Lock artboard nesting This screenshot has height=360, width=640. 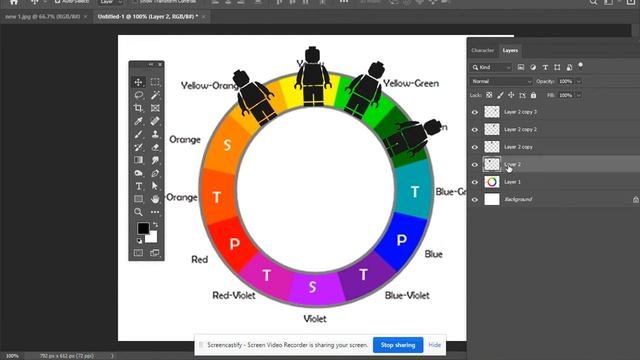(522, 95)
